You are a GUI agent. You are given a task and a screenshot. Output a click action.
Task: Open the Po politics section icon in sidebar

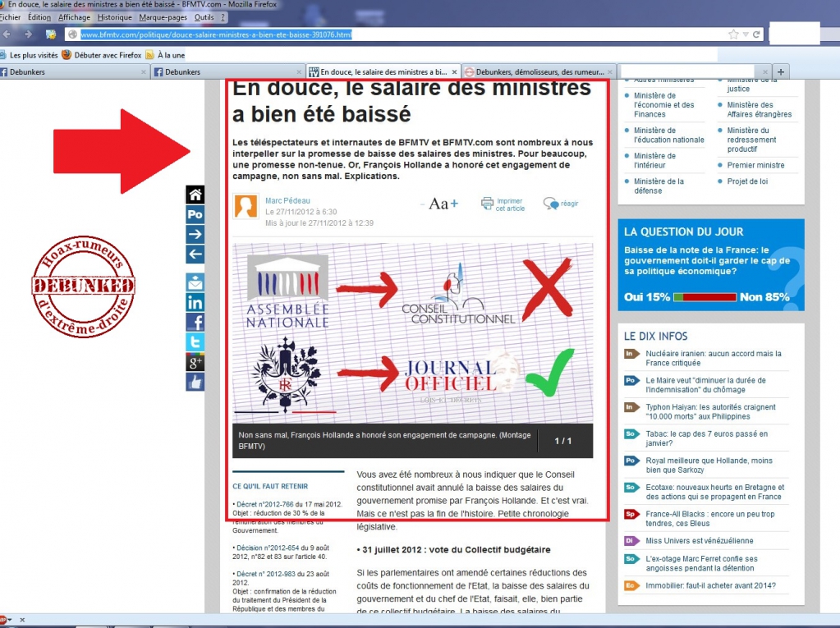tap(195, 215)
